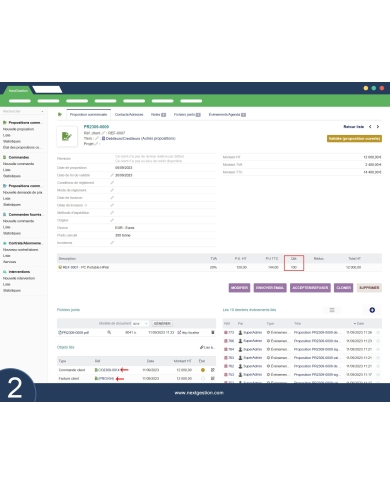Open Nouvelle demande de prix in sidebar
The height and width of the screenshot is (484, 390).
tap(23, 192)
